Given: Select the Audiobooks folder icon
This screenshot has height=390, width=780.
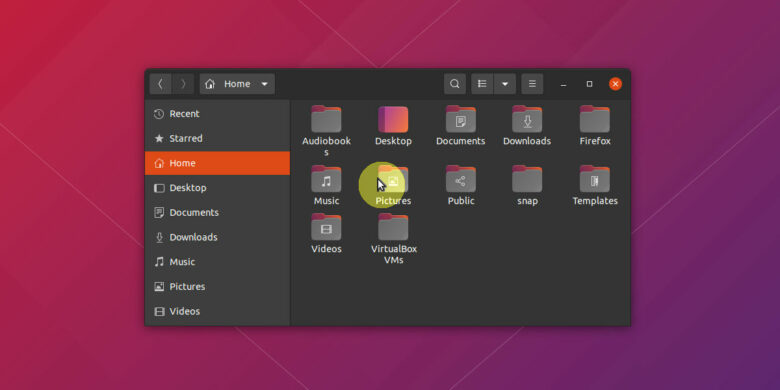Looking at the screenshot, I should click(x=326, y=119).
